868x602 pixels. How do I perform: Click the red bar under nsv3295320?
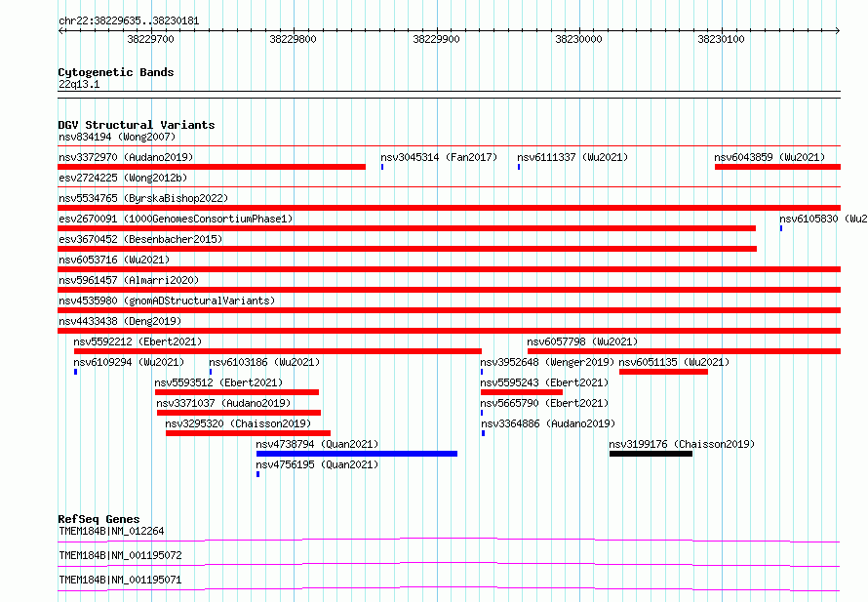tap(248, 433)
